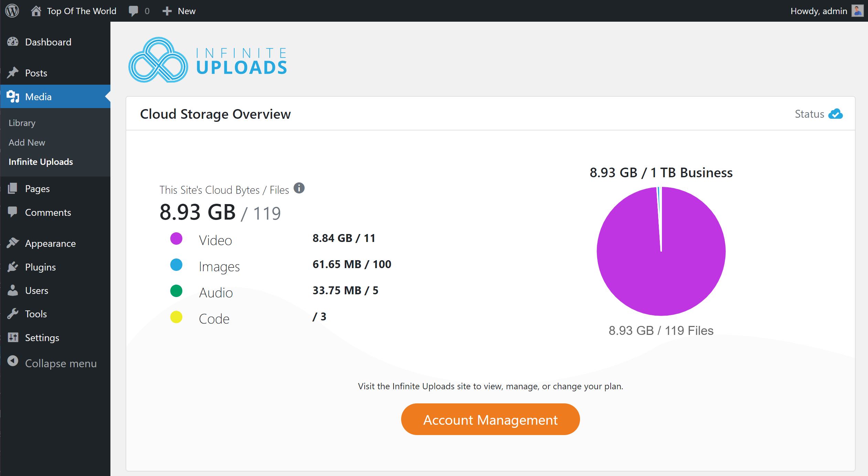
Task: Go to Plugins menu
Action: (55, 267)
